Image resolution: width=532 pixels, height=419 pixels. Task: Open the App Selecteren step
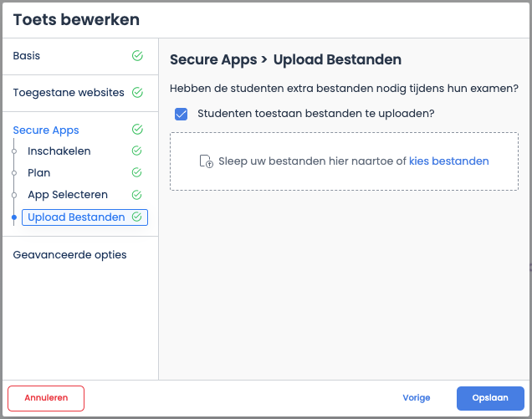[x=68, y=195]
